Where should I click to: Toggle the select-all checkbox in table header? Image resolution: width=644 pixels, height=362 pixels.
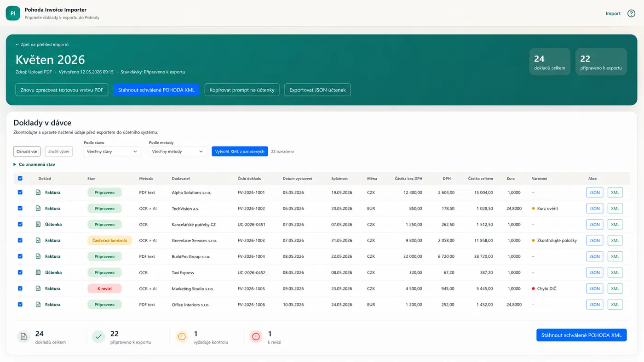(x=20, y=179)
